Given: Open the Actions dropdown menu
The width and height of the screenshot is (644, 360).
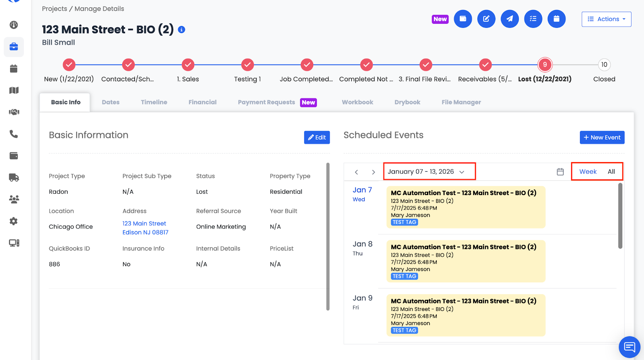Looking at the screenshot, I should coord(606,19).
